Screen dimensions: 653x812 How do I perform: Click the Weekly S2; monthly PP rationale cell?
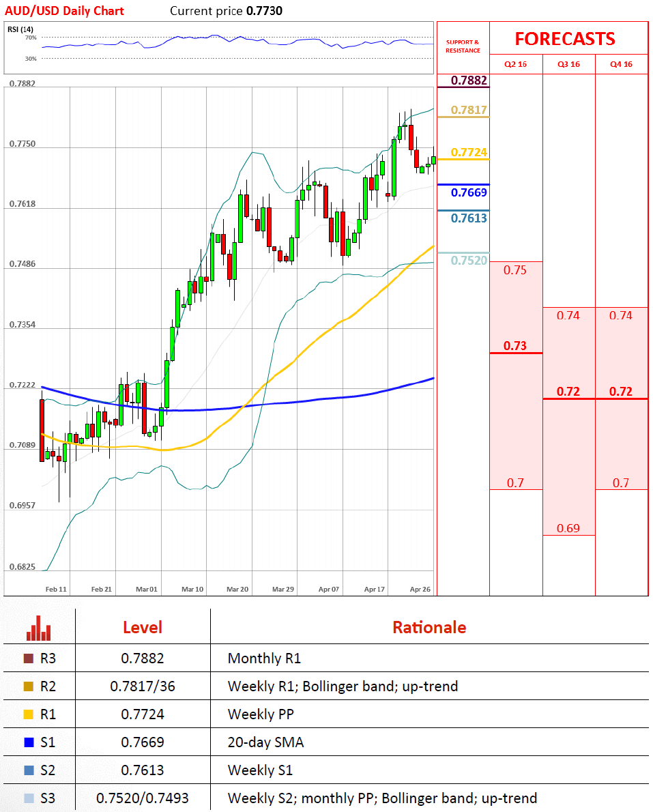[x=382, y=798]
